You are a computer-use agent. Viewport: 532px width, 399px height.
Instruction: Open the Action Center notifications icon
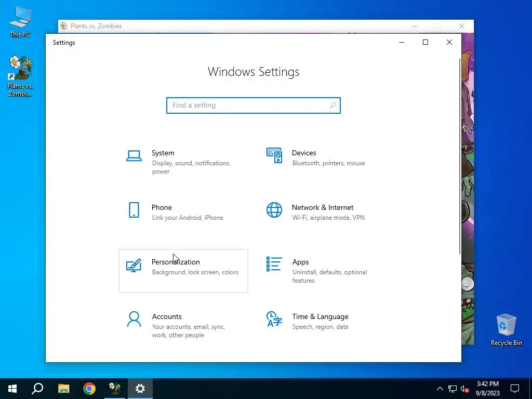[515, 389]
